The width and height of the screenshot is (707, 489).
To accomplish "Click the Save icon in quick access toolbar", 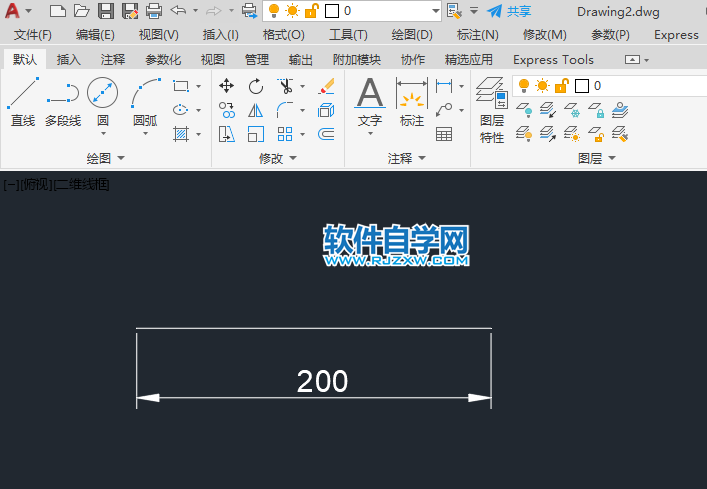I will click(106, 11).
